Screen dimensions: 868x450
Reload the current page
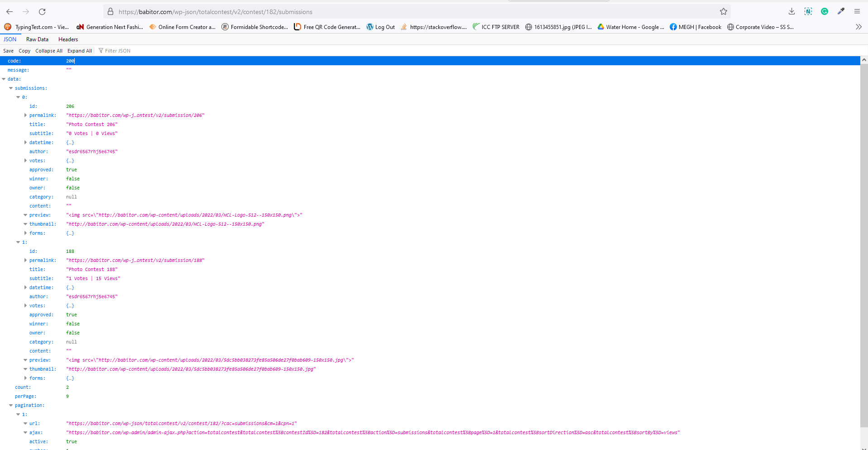[x=42, y=12]
